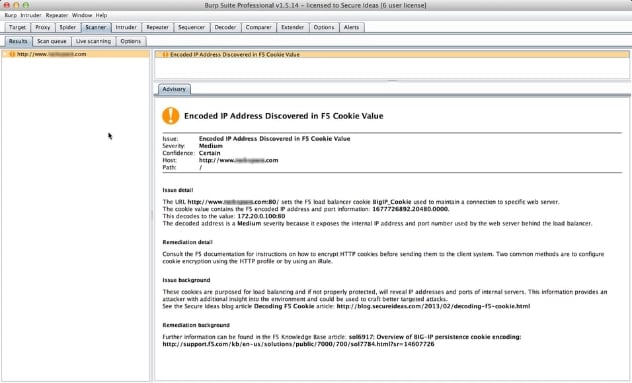Open the Live scanning sub-tab

[x=93, y=41]
